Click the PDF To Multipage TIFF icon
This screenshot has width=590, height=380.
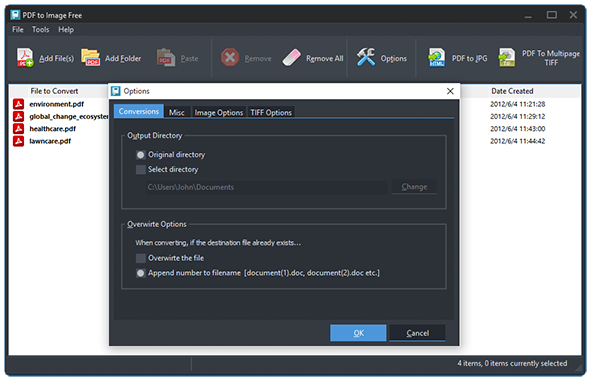507,58
